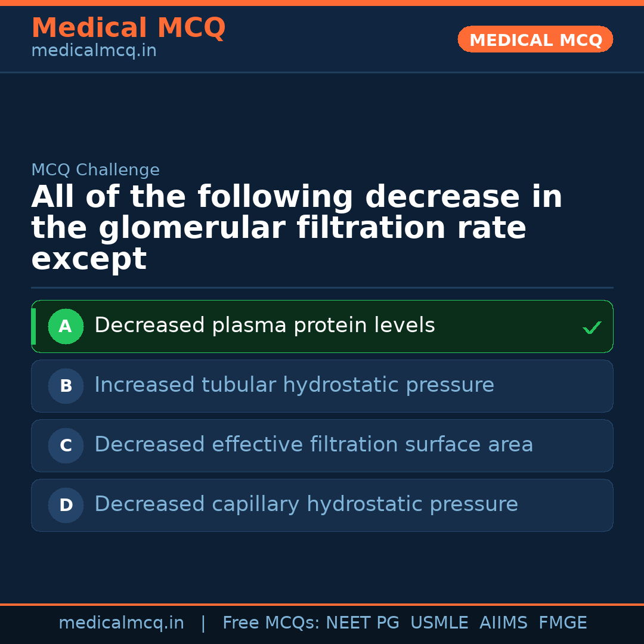Click the orange MEDICAL MCQ badge

tap(535, 39)
